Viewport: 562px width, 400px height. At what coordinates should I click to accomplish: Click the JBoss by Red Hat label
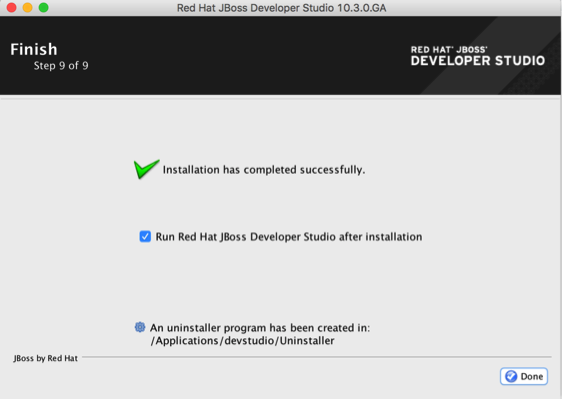coord(46,358)
